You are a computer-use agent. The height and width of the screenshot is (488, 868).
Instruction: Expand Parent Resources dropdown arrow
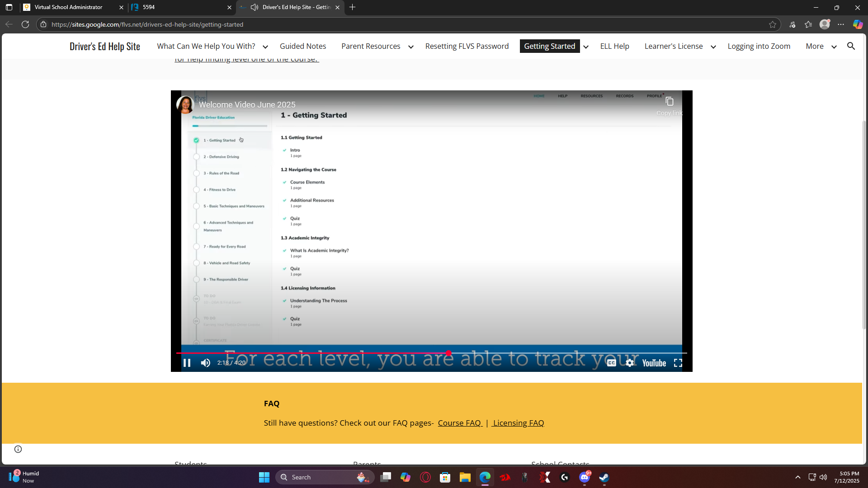(x=410, y=47)
